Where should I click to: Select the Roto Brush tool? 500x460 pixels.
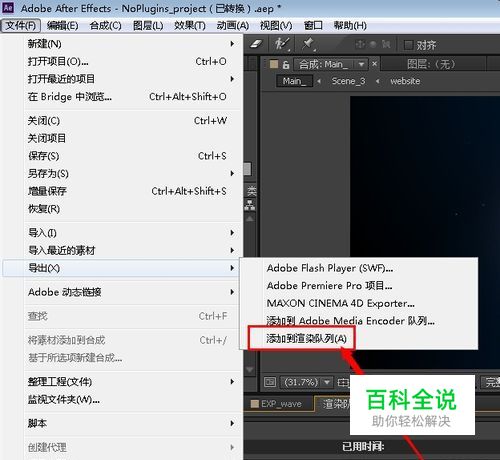click(282, 44)
